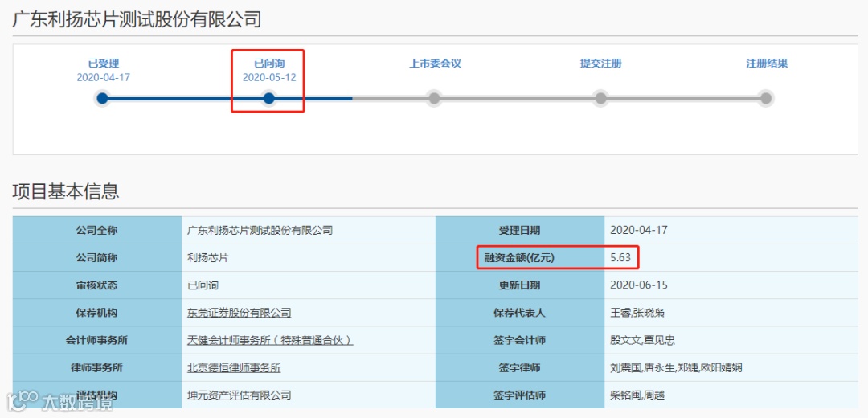The image size is (868, 418).
Task: Click the 保荐机构 header cell
Action: click(x=97, y=313)
